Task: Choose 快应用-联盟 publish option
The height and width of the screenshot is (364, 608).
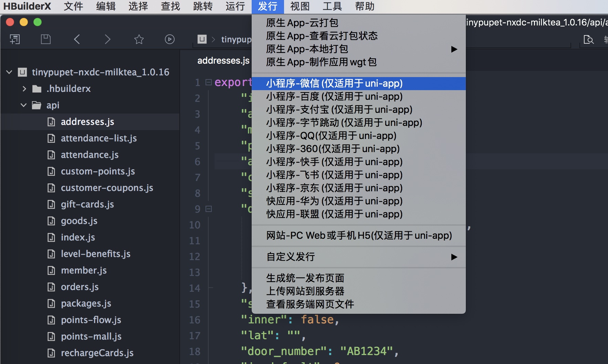Action: 359,214
